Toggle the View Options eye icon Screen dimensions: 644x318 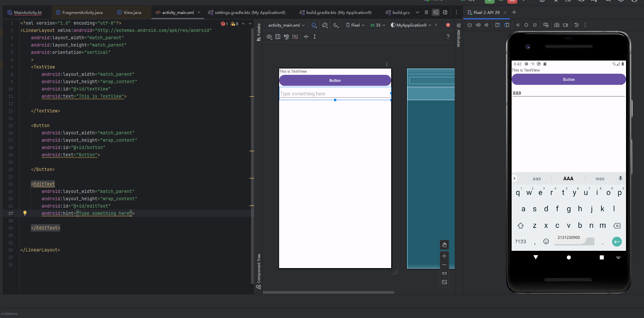click(269, 37)
